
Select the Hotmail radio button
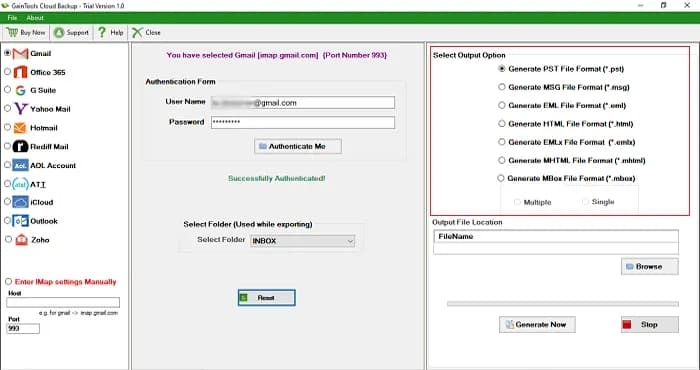pyautogui.click(x=8, y=127)
